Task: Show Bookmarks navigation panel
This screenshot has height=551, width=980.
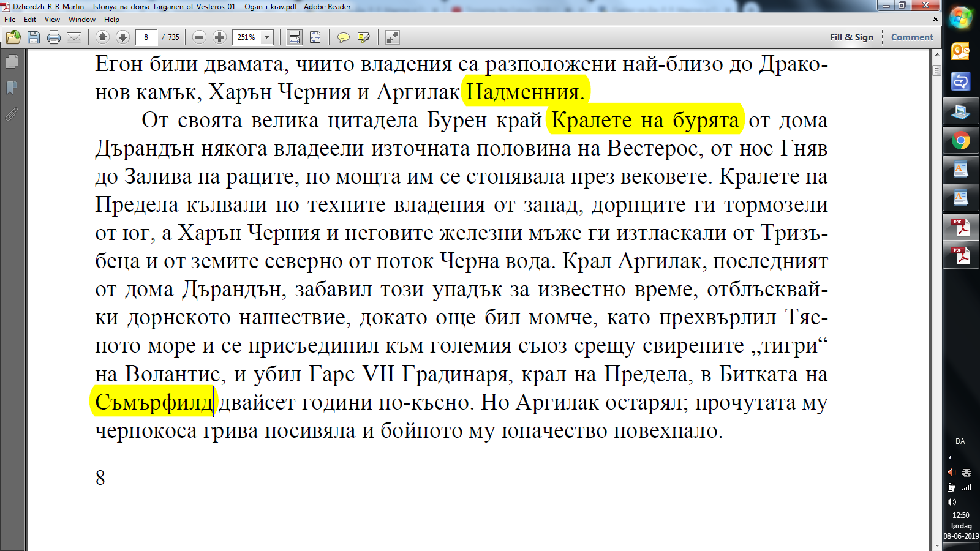Action: click(12, 88)
